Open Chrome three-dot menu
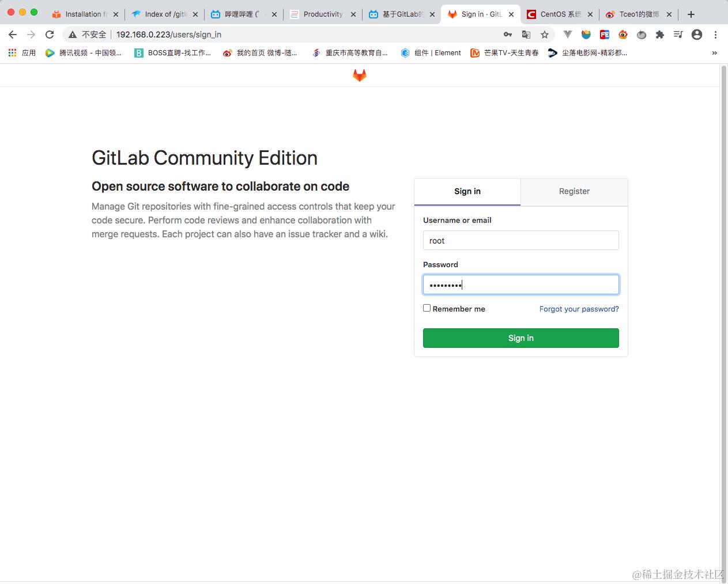Image resolution: width=728 pixels, height=584 pixels. coord(715,35)
